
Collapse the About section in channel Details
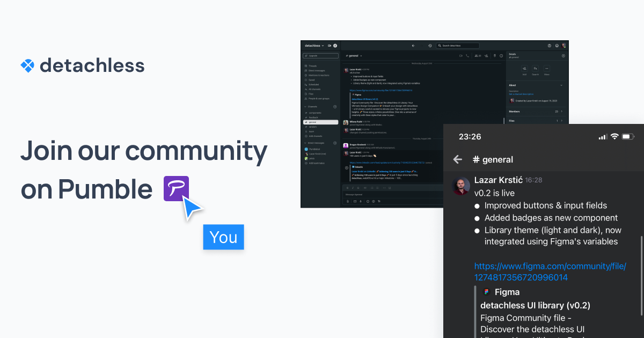click(561, 85)
